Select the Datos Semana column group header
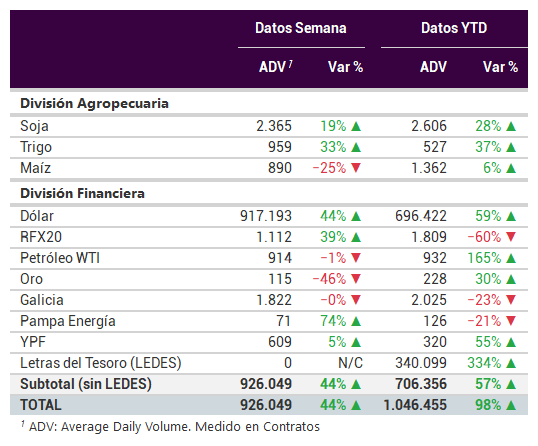This screenshot has height=446, width=538. point(301,28)
